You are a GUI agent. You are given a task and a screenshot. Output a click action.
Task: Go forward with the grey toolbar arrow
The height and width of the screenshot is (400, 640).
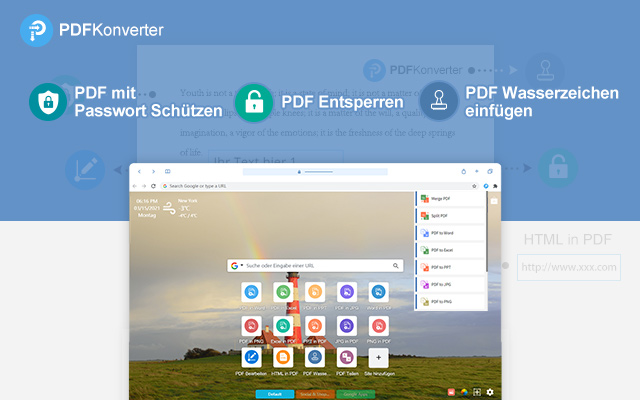[144, 186]
